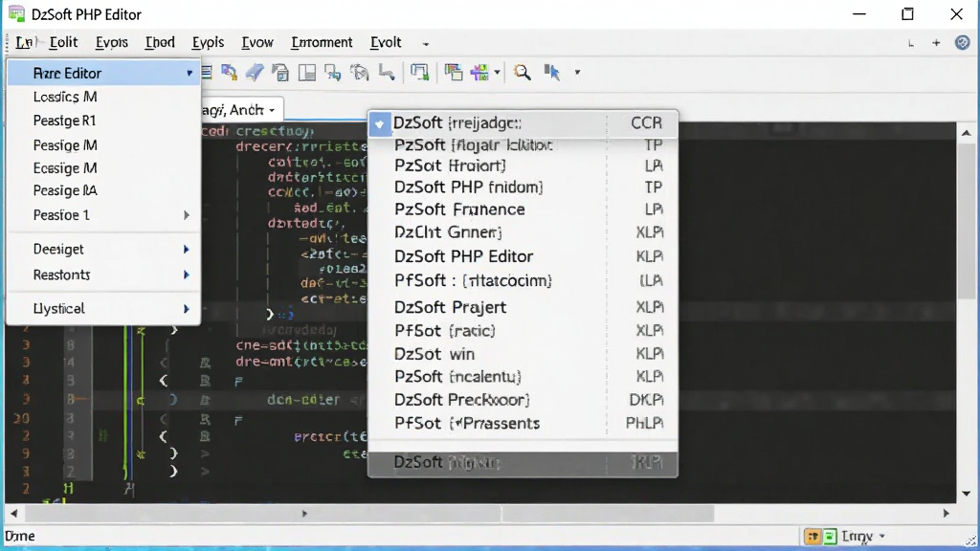Choose Lossiics M menu entry
Image resolution: width=980 pixels, height=551 pixels.
point(103,97)
